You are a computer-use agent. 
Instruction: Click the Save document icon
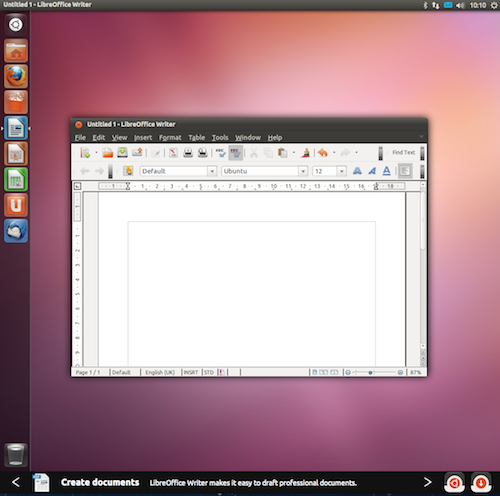[122, 153]
